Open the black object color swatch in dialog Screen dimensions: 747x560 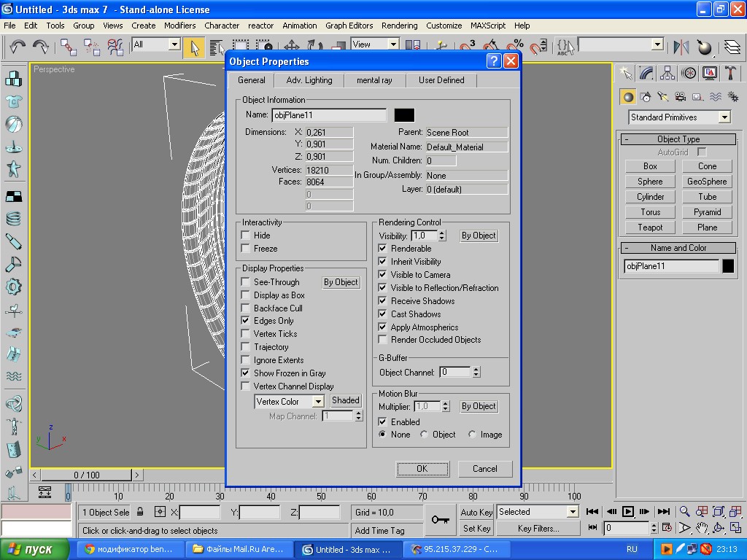click(404, 114)
